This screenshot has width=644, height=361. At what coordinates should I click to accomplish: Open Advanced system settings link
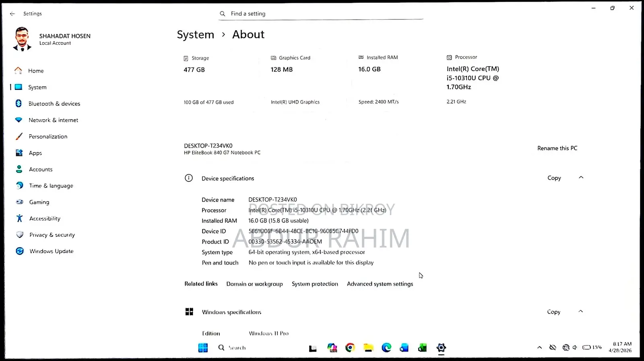[380, 284]
